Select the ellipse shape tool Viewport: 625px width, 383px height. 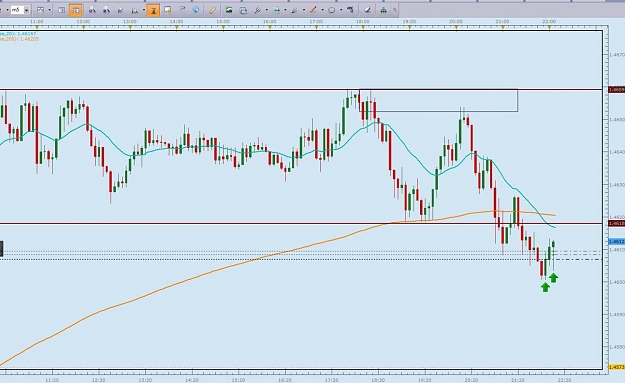tap(331, 10)
